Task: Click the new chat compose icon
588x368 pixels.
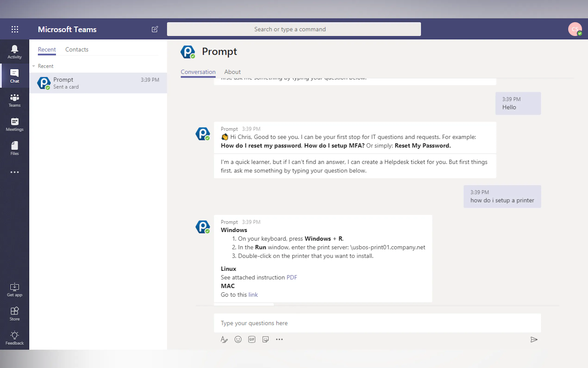Action: click(155, 29)
